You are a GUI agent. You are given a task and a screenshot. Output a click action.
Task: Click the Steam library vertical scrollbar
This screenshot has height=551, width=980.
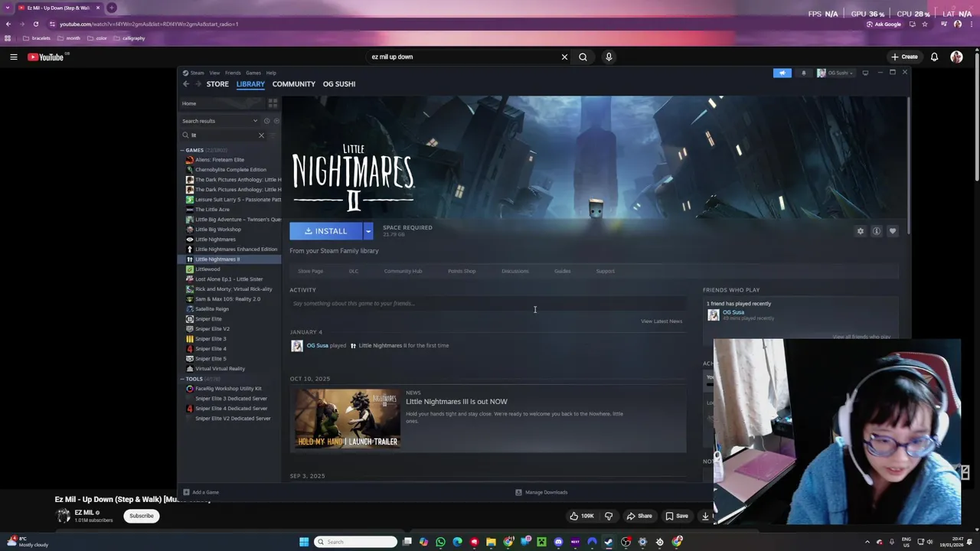click(x=909, y=165)
